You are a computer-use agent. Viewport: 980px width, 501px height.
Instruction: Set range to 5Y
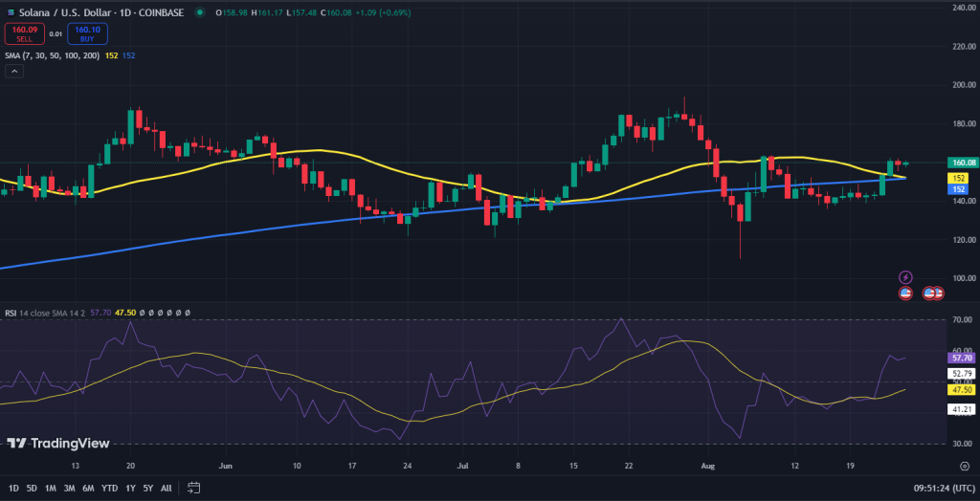tap(148, 488)
